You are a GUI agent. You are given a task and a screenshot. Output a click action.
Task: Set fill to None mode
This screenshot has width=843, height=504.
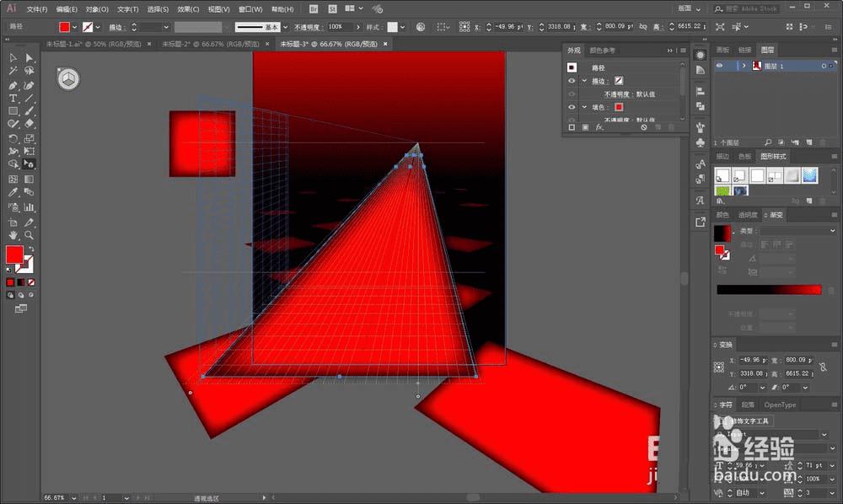pyautogui.click(x=31, y=282)
